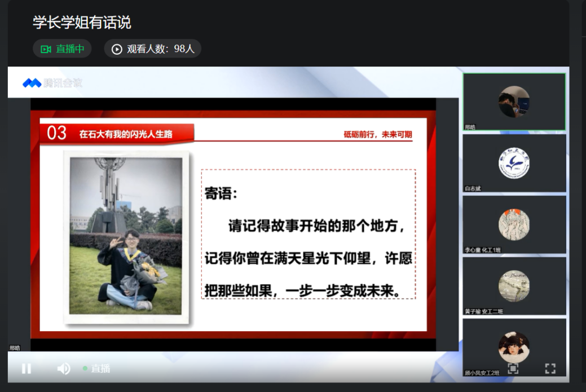Click the graduate photo in the slide
This screenshot has height=392, width=586.
[126, 236]
